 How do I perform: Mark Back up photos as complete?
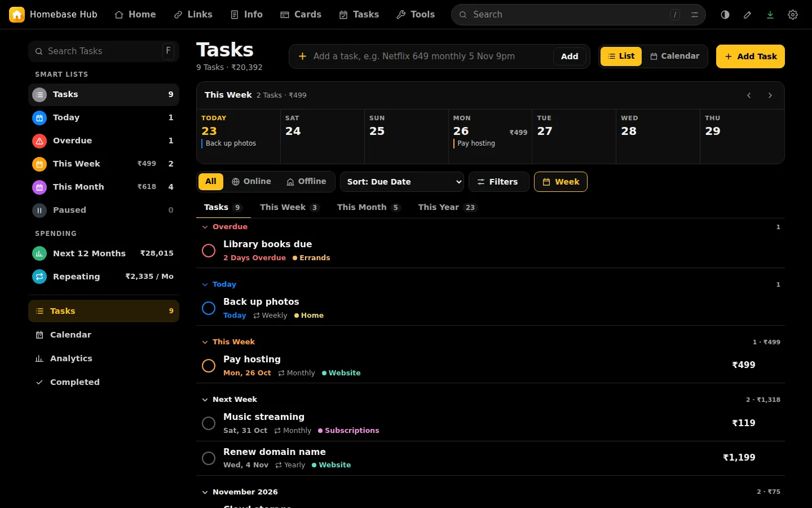pos(209,308)
